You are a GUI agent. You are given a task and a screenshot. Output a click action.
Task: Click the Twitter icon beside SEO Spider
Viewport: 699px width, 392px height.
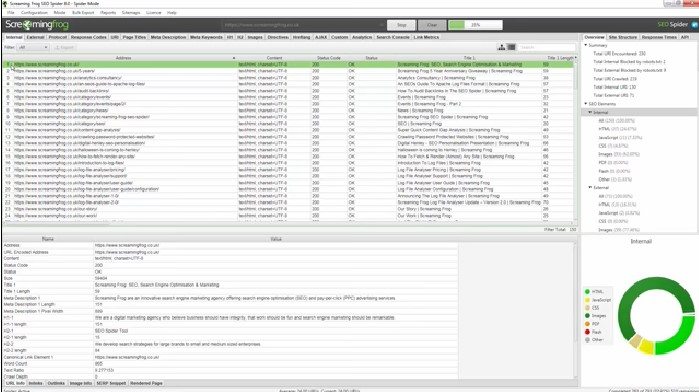[695, 25]
